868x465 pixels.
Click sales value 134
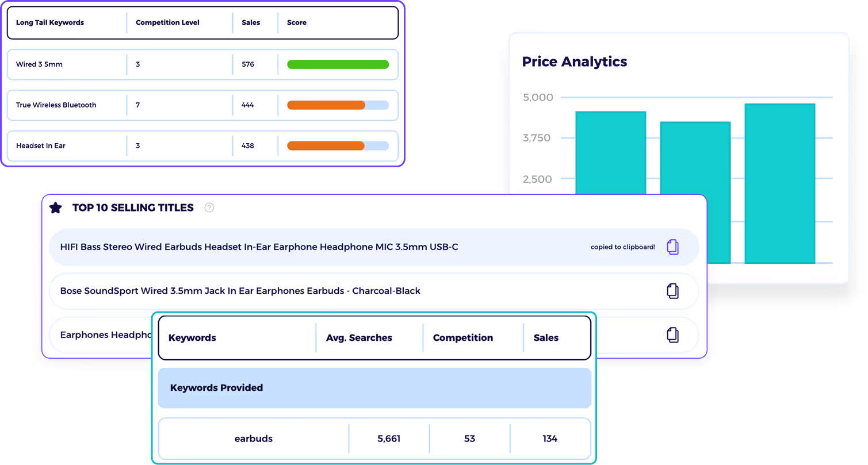coord(550,439)
